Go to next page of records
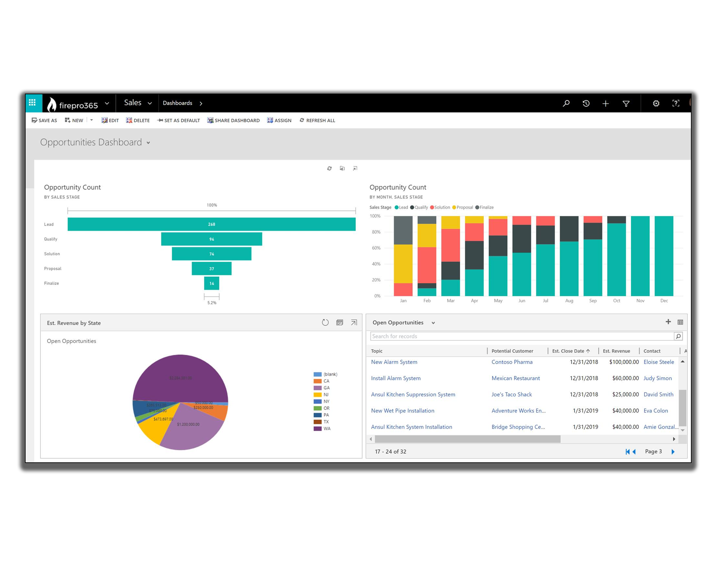 click(673, 452)
